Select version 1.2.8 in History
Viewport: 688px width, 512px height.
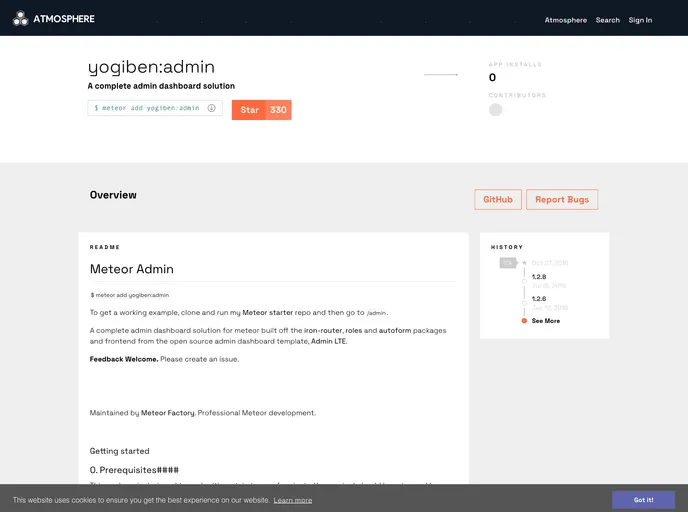click(x=538, y=277)
